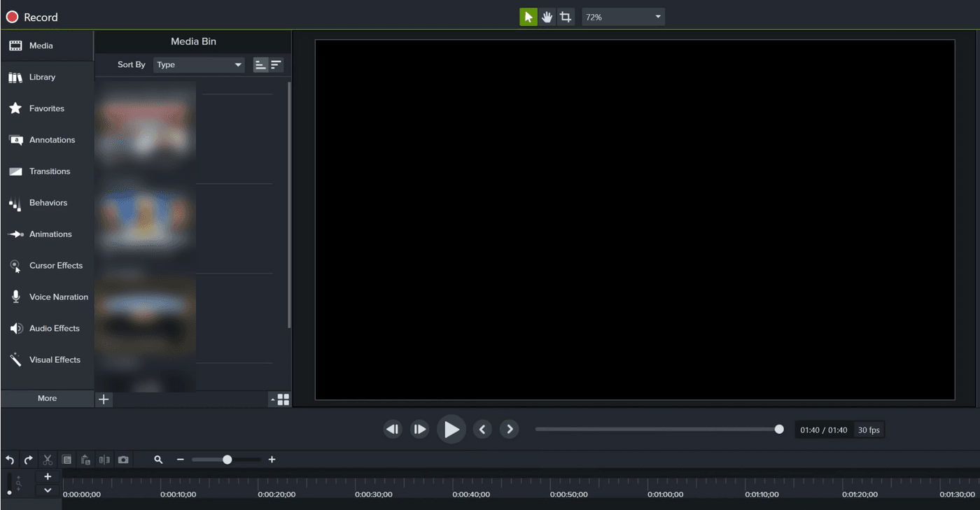The image size is (980, 510).
Task: Open the canvas zoom 72% dropdown
Action: [623, 17]
